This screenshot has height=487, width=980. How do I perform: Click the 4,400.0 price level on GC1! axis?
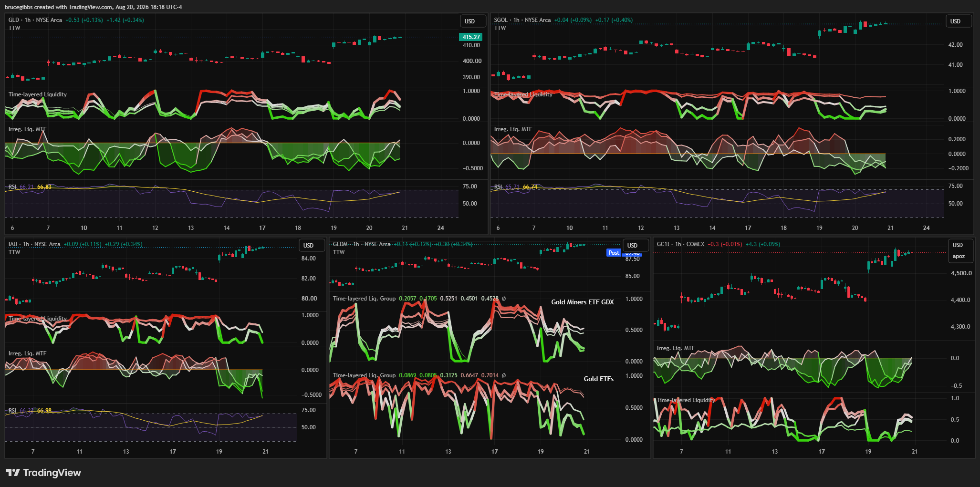(960, 300)
